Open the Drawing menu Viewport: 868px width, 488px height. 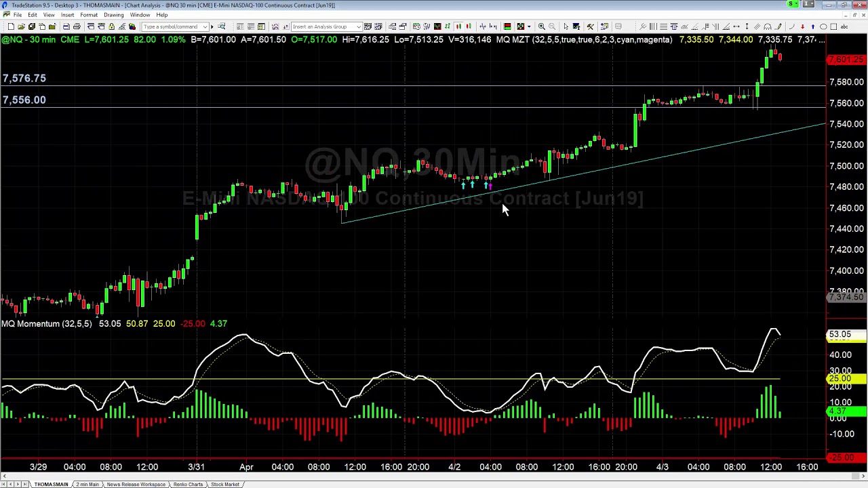[114, 15]
